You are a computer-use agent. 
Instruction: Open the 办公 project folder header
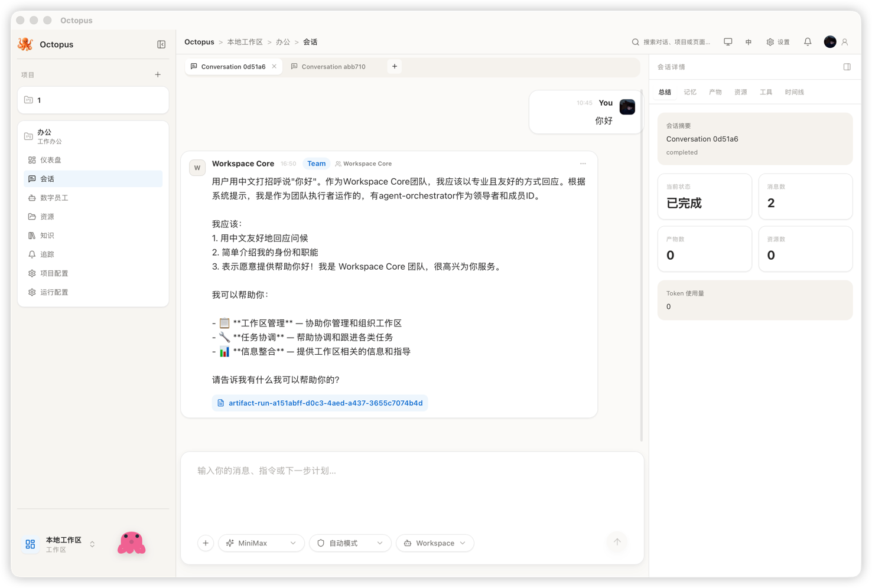[x=93, y=136]
